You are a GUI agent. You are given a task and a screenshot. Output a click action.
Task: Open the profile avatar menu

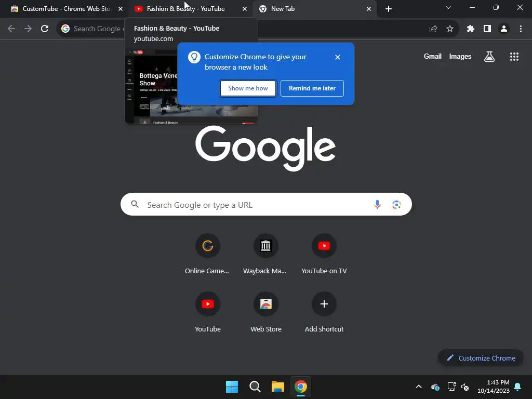point(504,29)
